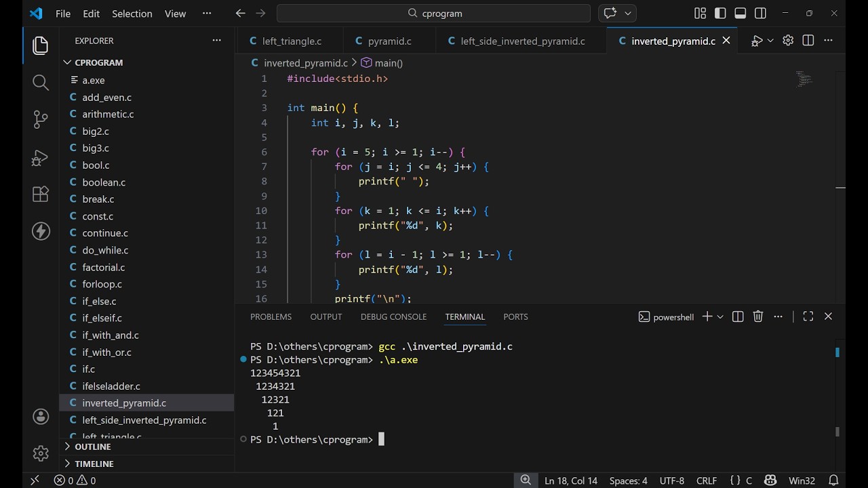Change indentation via Spaces: 4
This screenshot has width=868, height=488.
click(628, 481)
